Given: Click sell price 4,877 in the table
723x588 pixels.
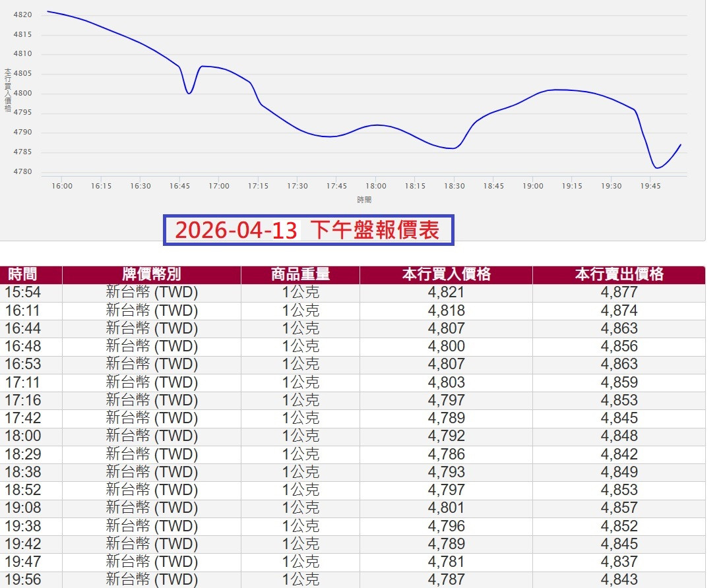Looking at the screenshot, I should tap(619, 292).
